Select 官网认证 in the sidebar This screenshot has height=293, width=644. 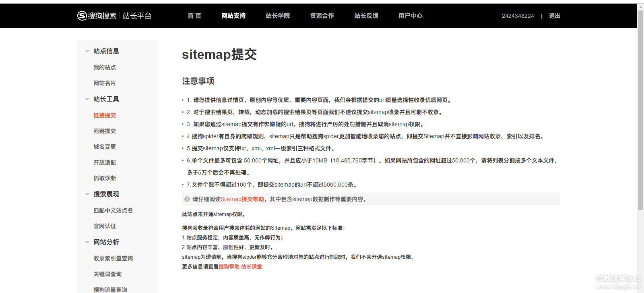tap(105, 226)
